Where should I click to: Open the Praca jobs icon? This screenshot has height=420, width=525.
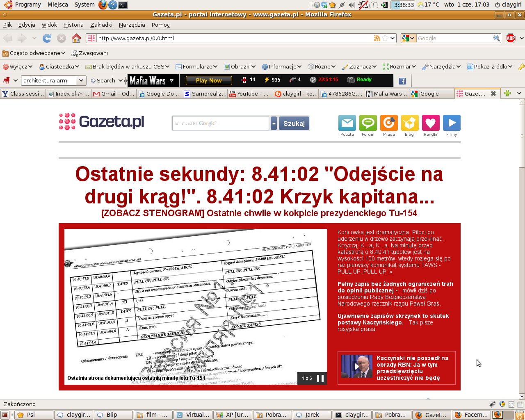(389, 123)
